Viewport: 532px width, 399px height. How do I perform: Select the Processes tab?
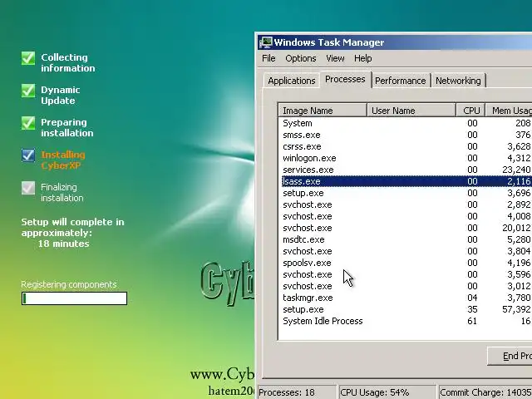pos(345,79)
